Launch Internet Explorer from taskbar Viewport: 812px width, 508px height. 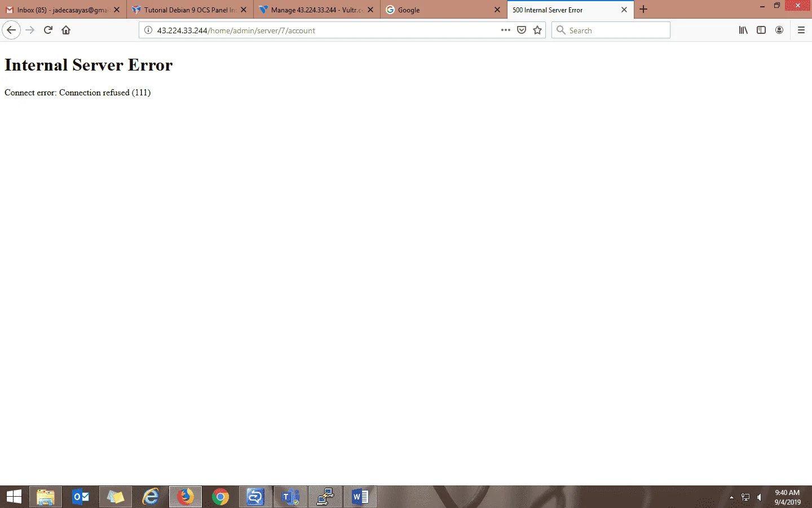click(151, 497)
